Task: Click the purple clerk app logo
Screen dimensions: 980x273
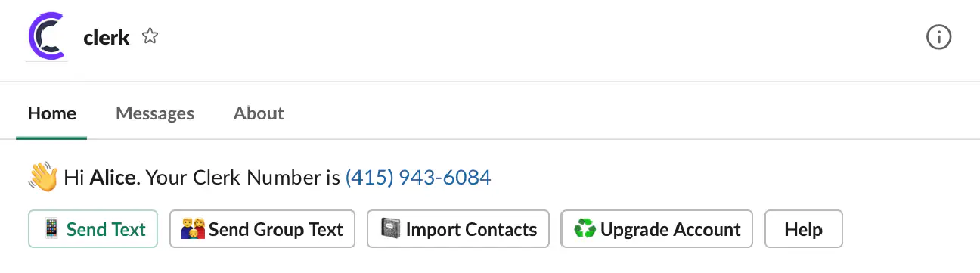Action: (47, 37)
